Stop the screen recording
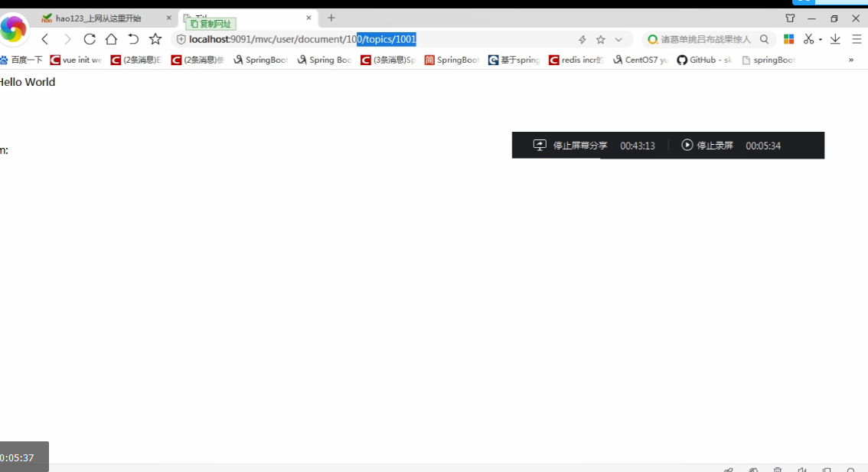This screenshot has height=472, width=868. pyautogui.click(x=707, y=145)
